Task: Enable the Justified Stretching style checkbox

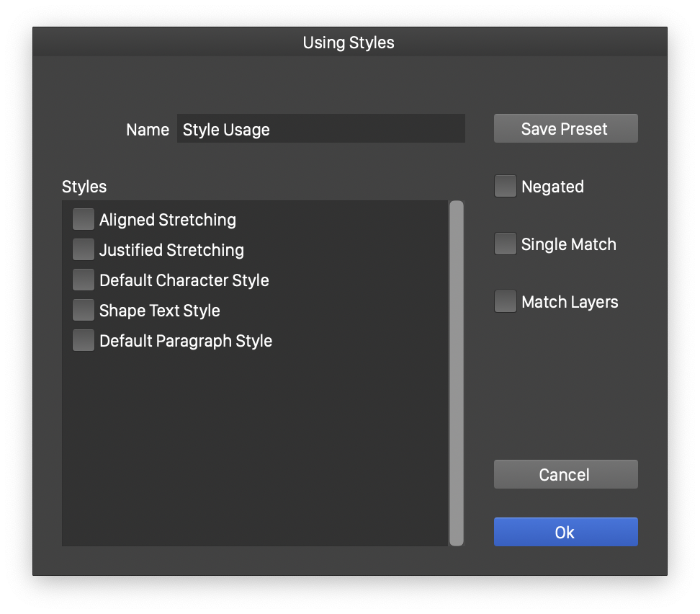Action: (84, 250)
